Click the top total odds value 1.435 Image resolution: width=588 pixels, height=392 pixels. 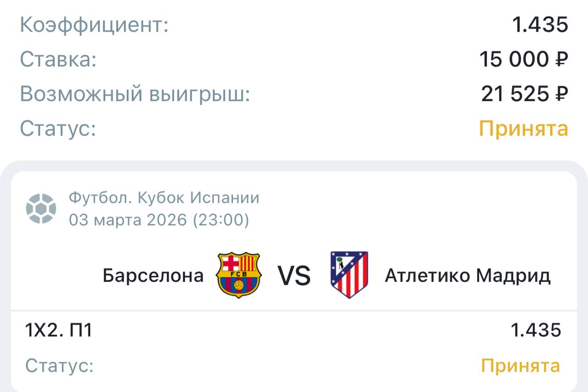540,25
